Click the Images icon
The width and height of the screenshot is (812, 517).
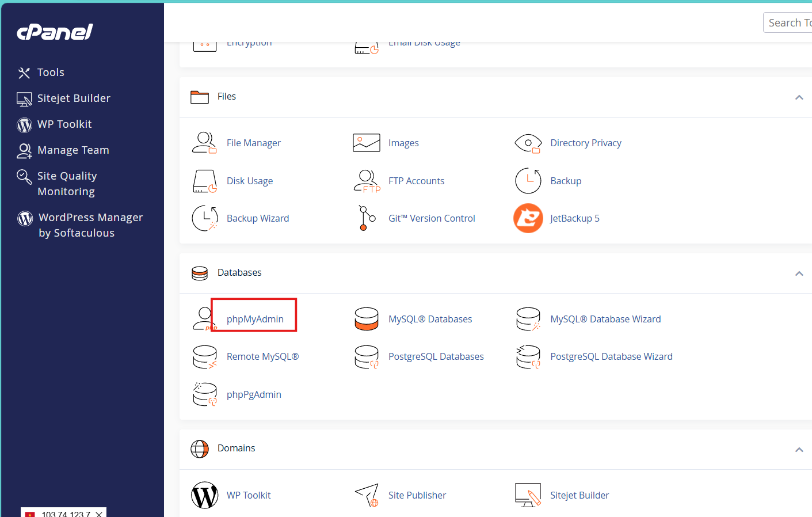tap(367, 143)
